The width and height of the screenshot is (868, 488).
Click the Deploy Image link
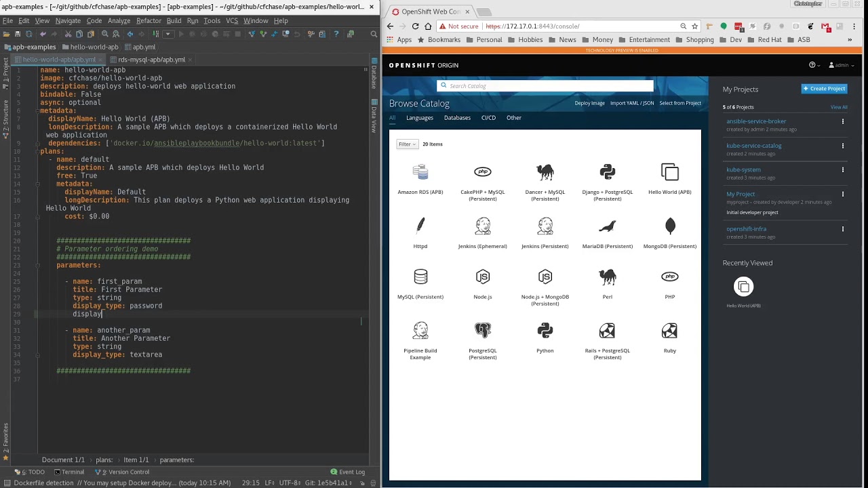(x=590, y=103)
